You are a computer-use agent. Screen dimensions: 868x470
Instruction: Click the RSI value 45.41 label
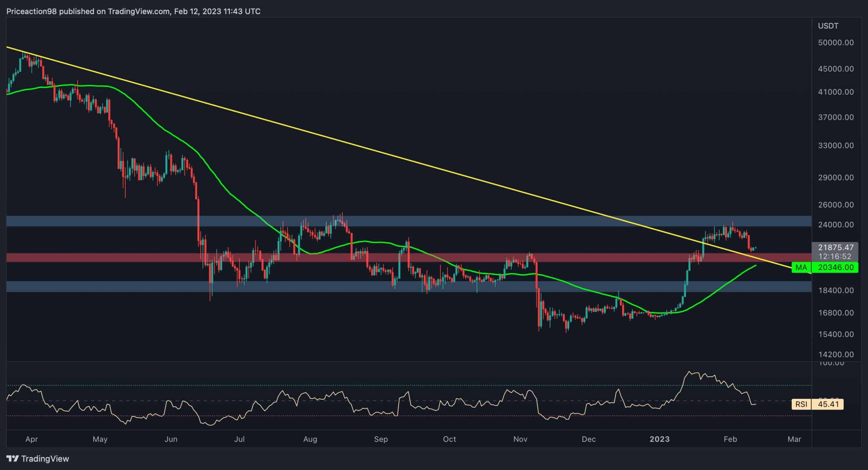pos(828,404)
